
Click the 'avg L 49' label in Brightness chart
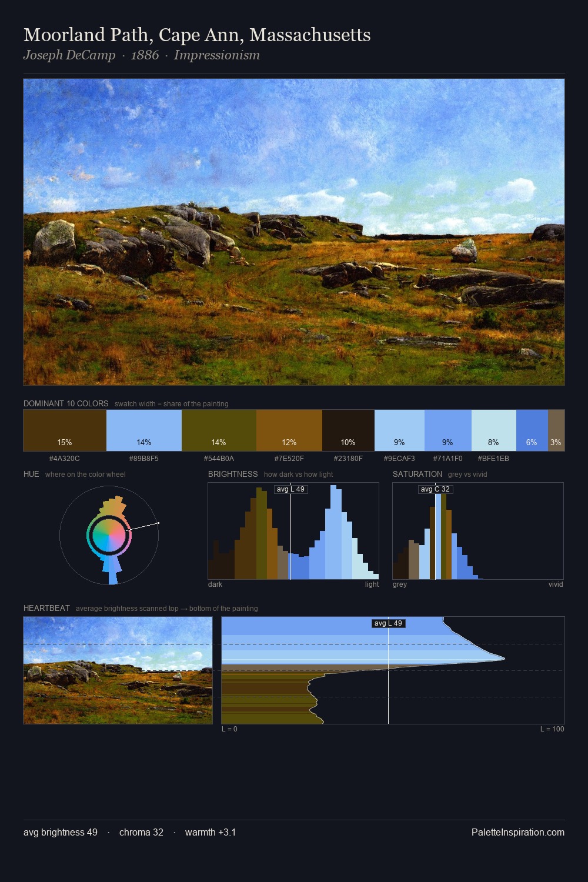[290, 489]
